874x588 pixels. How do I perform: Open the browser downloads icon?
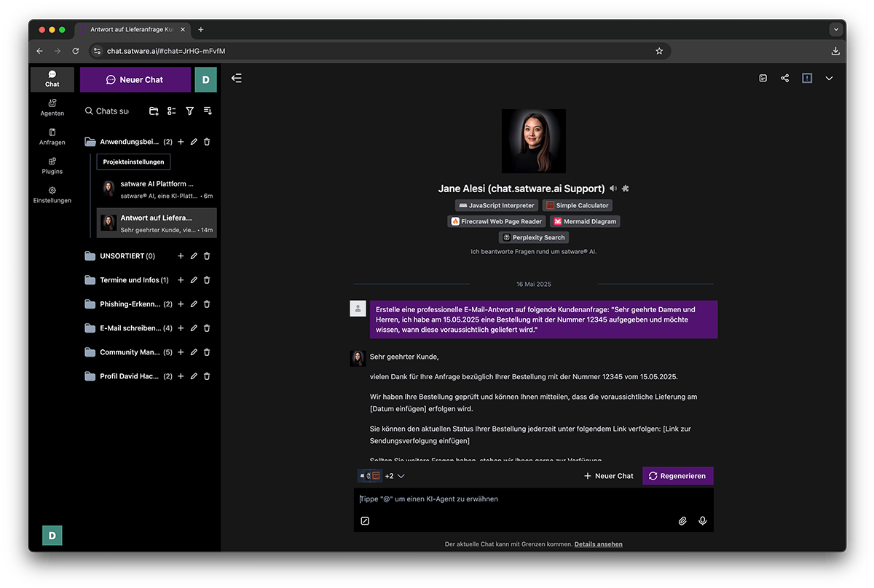point(835,51)
